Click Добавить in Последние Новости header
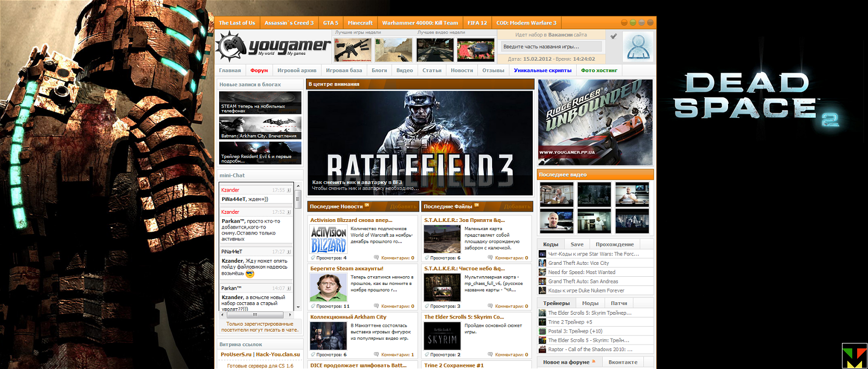The width and height of the screenshot is (868, 369). pos(404,207)
